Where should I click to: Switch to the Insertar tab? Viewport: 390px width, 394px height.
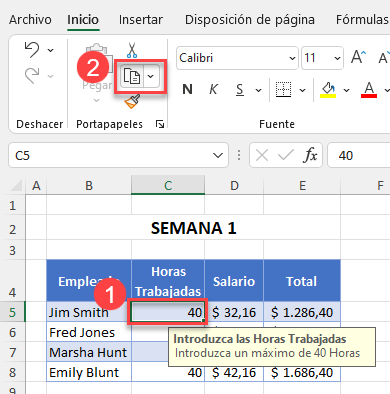141,20
